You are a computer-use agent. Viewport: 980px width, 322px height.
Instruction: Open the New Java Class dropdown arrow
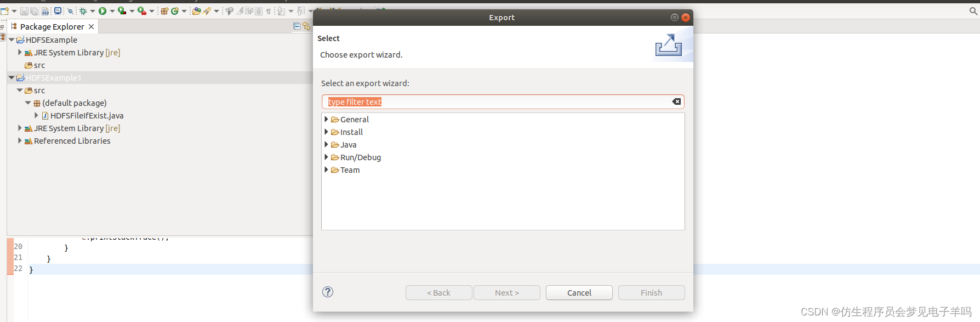[x=184, y=11]
